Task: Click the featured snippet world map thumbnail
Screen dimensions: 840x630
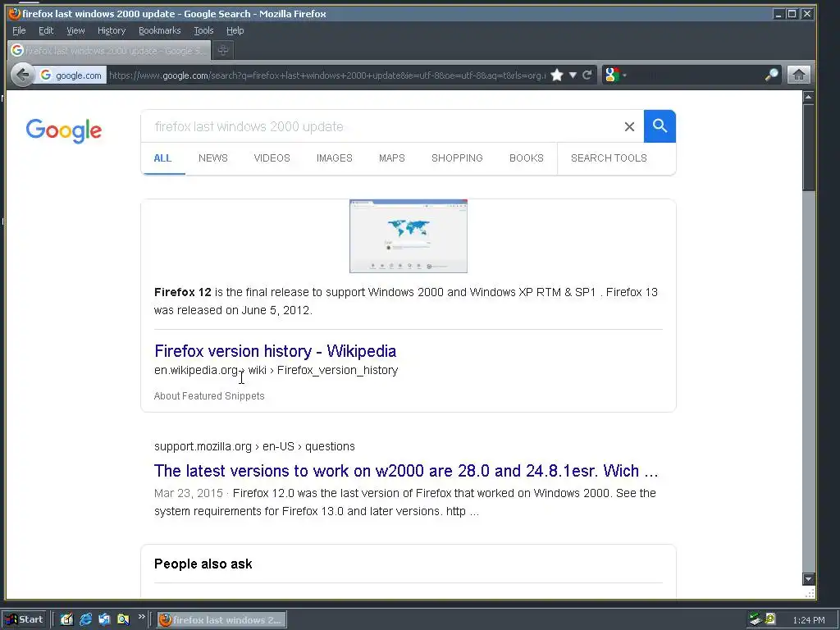Action: coord(409,235)
